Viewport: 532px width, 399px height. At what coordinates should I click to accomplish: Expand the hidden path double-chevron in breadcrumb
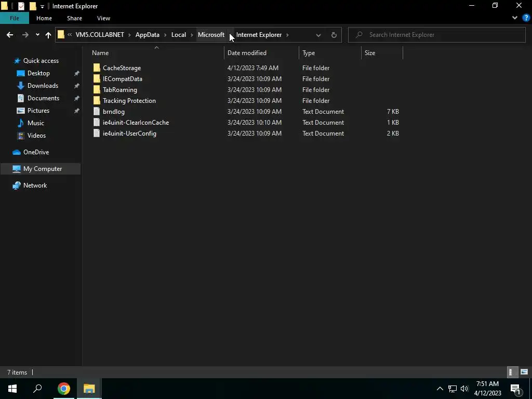click(x=70, y=35)
